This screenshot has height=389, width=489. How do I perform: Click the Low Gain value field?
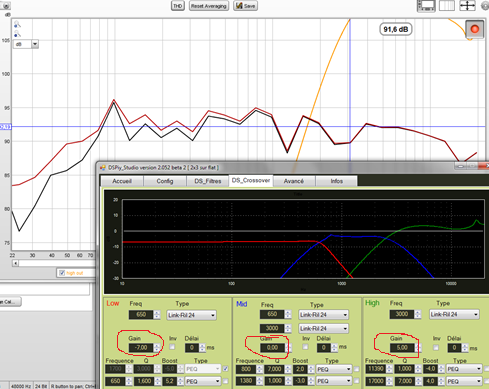pos(141,348)
